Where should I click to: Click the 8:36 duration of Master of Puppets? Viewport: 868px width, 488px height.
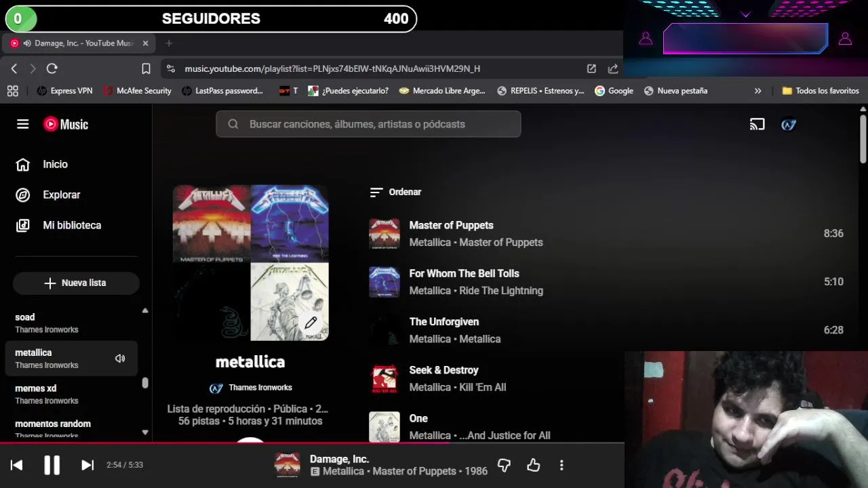pos(833,234)
